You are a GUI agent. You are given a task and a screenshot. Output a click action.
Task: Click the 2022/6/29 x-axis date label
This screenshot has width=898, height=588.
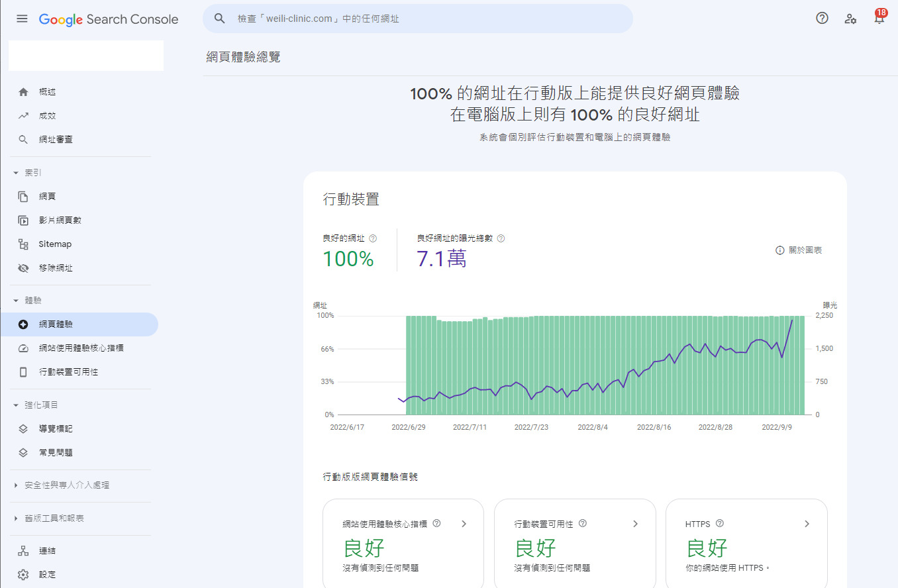(x=409, y=427)
